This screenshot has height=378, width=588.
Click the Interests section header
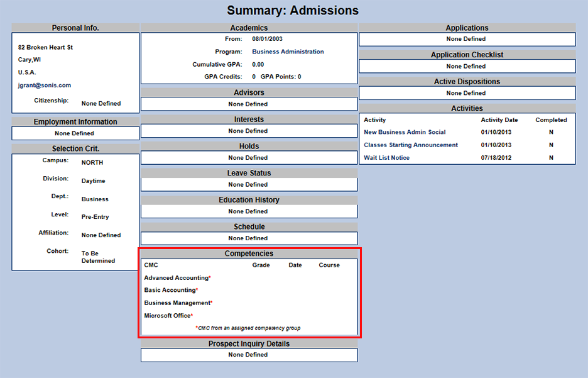click(249, 120)
